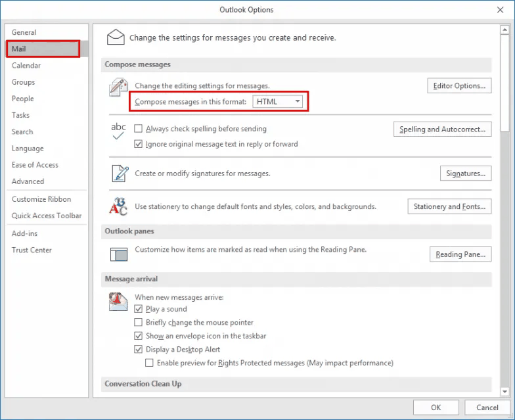Click the editing settings pencil-and-paper icon

[x=118, y=87]
